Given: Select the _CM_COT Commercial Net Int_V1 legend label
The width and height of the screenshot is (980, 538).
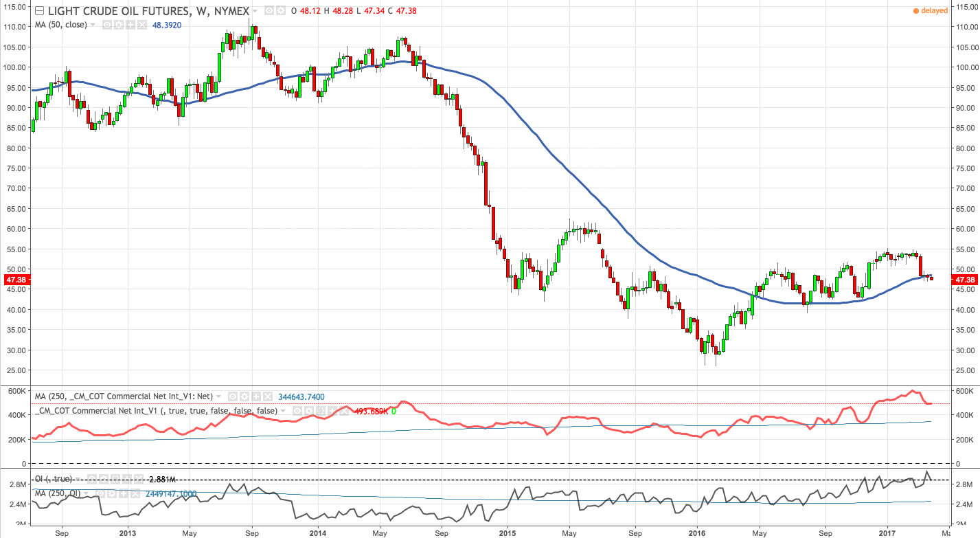Looking at the screenshot, I should click(156, 410).
